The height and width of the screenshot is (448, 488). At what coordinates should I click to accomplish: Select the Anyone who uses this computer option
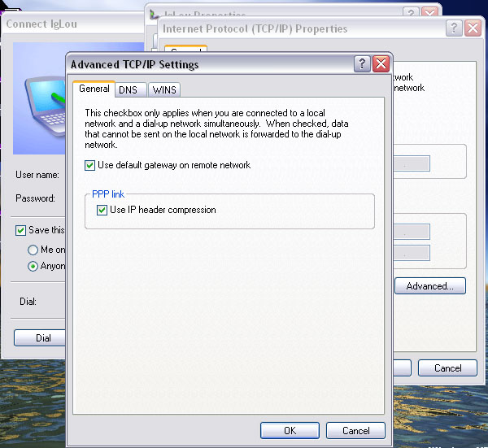(33, 267)
